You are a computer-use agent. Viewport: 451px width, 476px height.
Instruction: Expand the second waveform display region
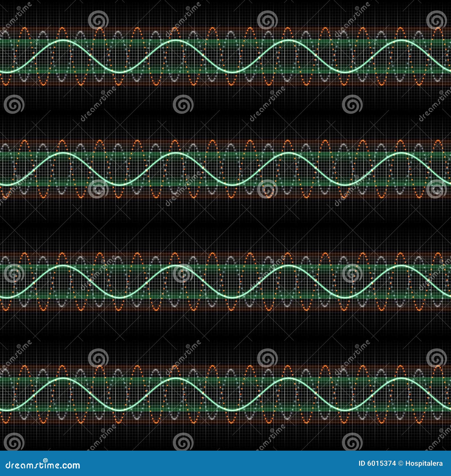(225, 169)
